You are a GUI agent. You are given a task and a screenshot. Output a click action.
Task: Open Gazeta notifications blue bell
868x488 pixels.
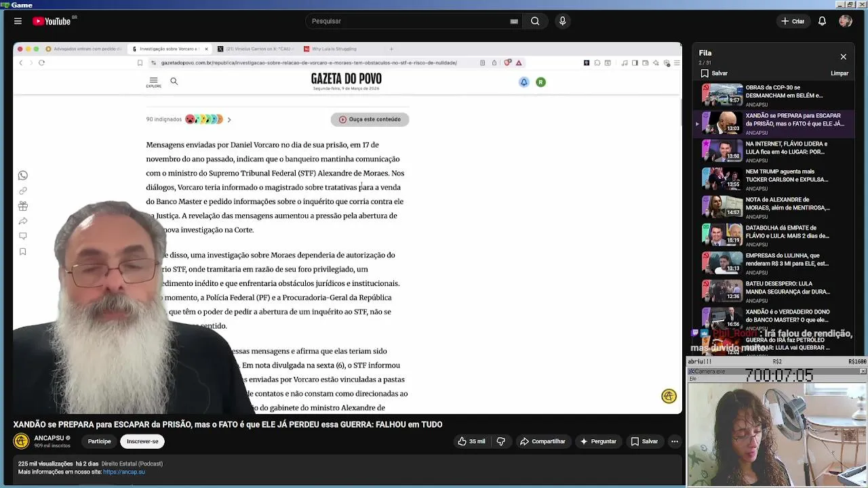click(x=524, y=82)
